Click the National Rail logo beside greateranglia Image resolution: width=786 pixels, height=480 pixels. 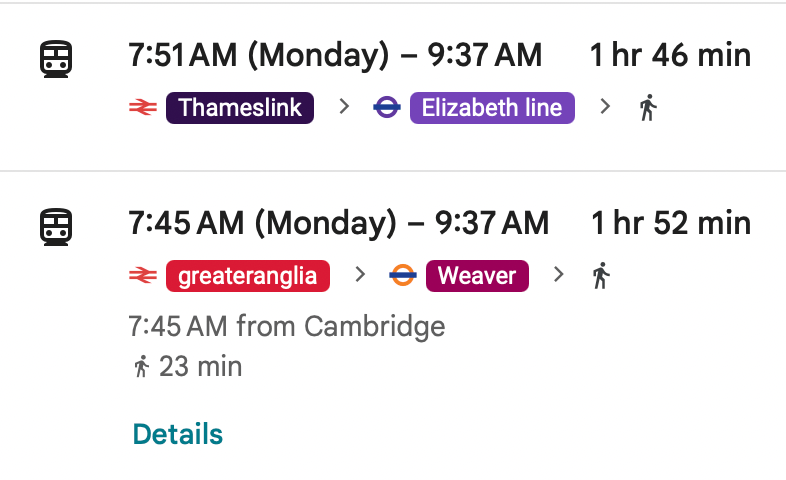[142, 275]
